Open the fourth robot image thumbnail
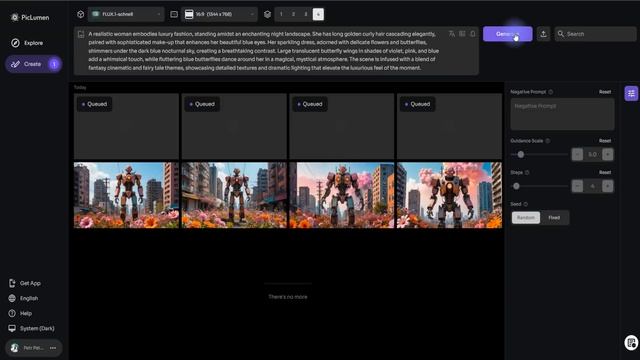The height and width of the screenshot is (360, 640). pyautogui.click(x=449, y=195)
